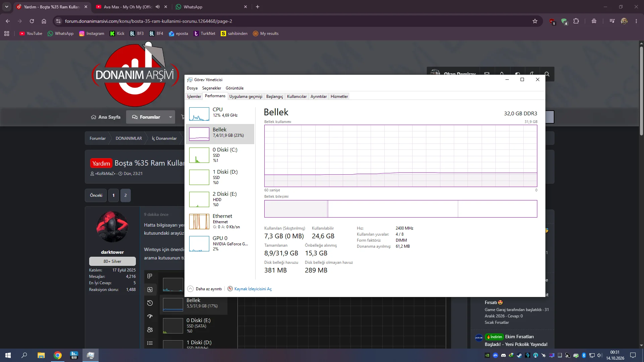Open the Discord tray icon
Viewport: 644px width, 362px height.
503,355
